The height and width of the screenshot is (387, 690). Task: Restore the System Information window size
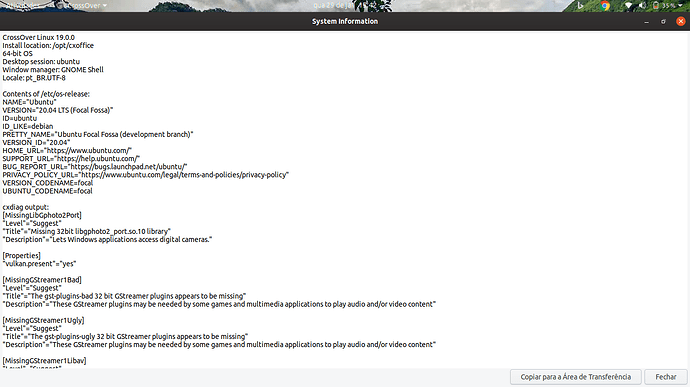(x=663, y=22)
